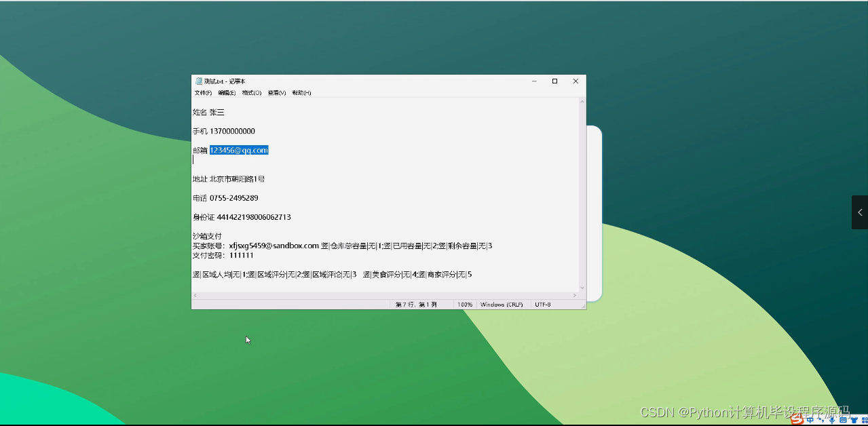Open the Sogou soft keyboard icon
This screenshot has height=426, width=868.
tap(842, 421)
